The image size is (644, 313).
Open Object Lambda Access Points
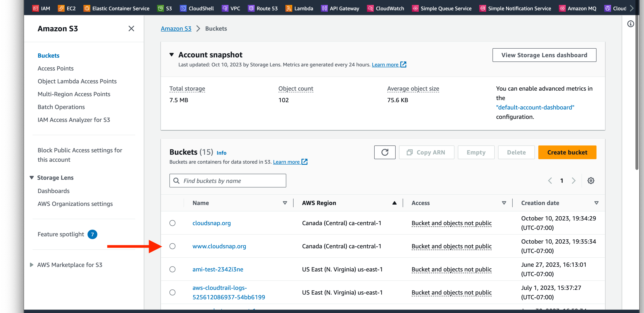[77, 81]
